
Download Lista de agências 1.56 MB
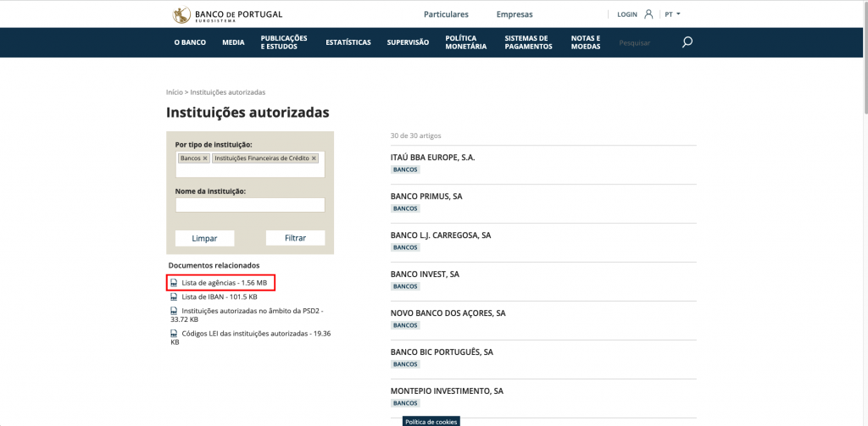[224, 283]
